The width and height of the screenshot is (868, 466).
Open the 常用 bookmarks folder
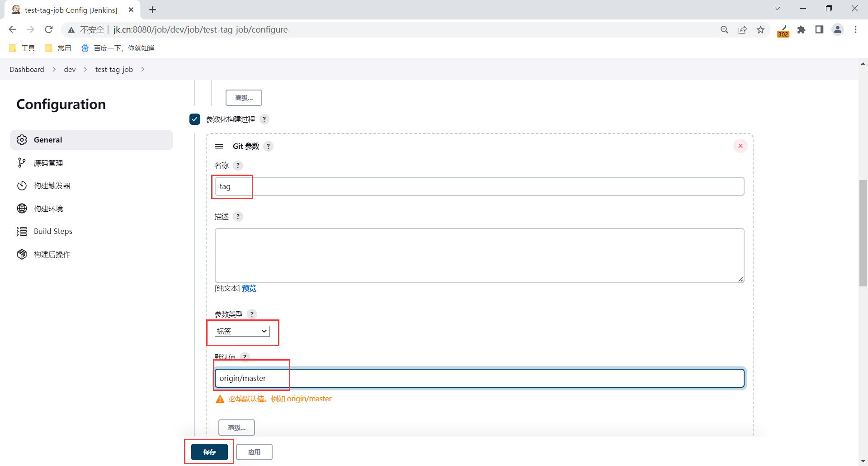click(x=58, y=48)
